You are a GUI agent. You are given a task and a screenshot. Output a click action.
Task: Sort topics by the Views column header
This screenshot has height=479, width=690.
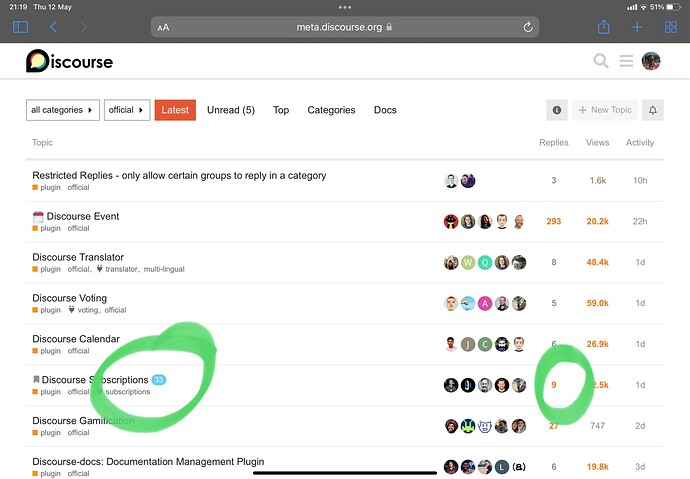click(x=598, y=143)
